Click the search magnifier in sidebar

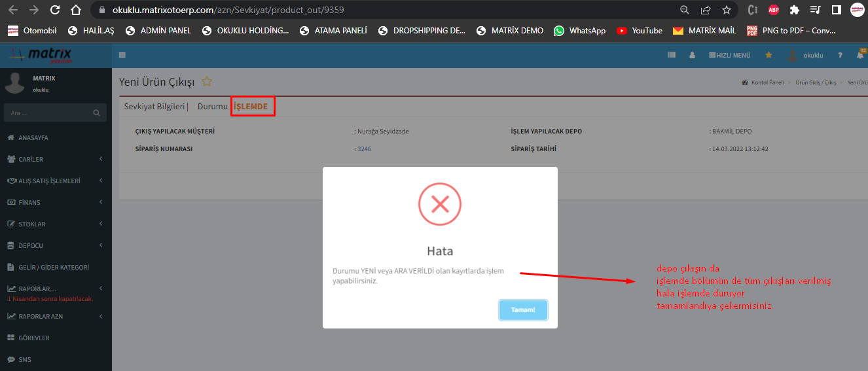96,113
